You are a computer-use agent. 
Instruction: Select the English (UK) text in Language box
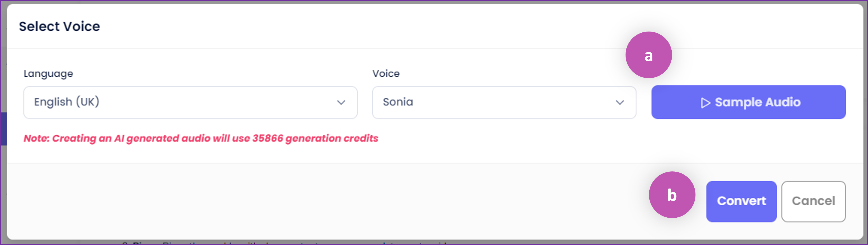point(67,102)
